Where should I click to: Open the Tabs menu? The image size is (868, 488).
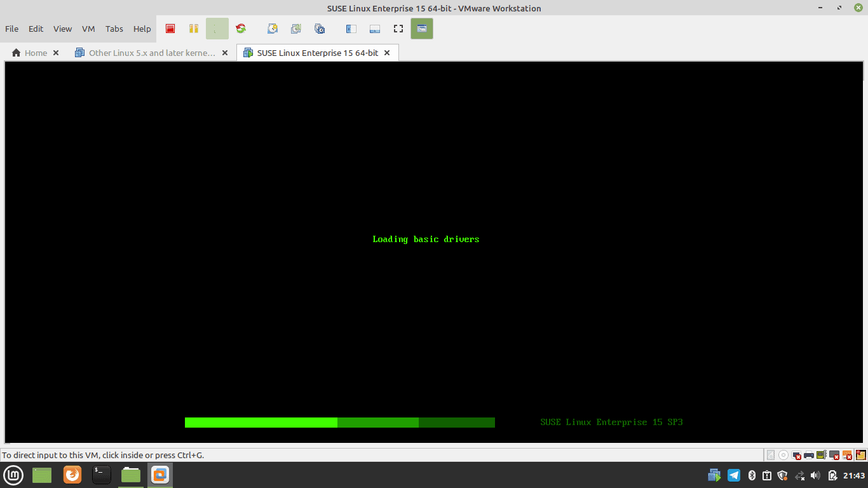coord(114,29)
